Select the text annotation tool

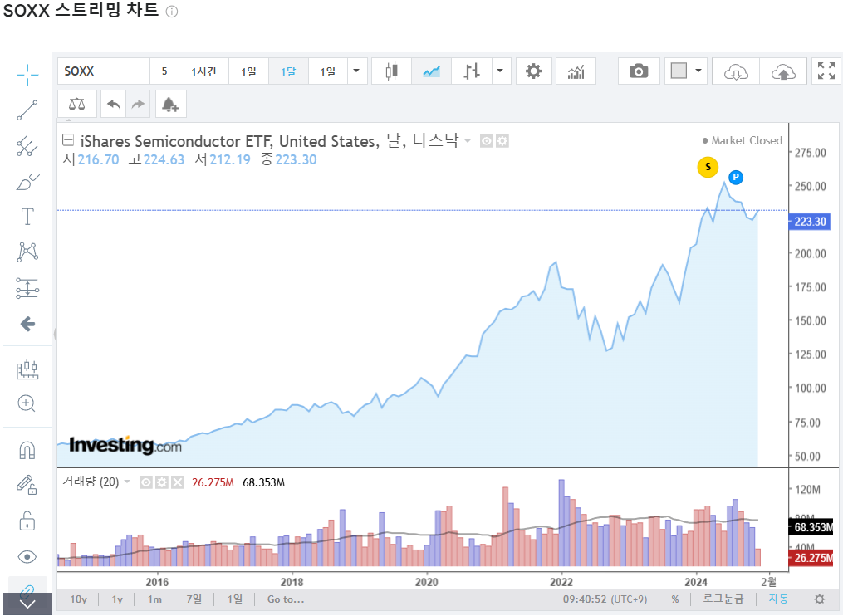(27, 217)
